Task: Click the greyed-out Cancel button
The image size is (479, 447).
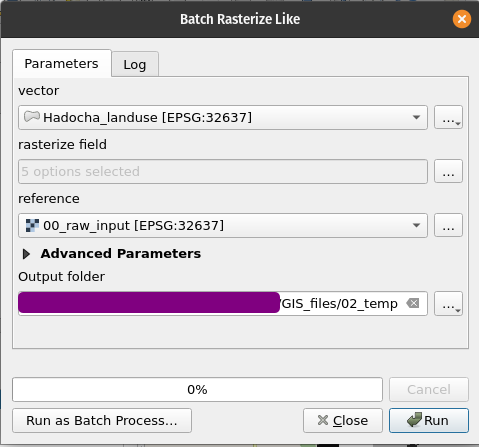Action: pyautogui.click(x=429, y=389)
